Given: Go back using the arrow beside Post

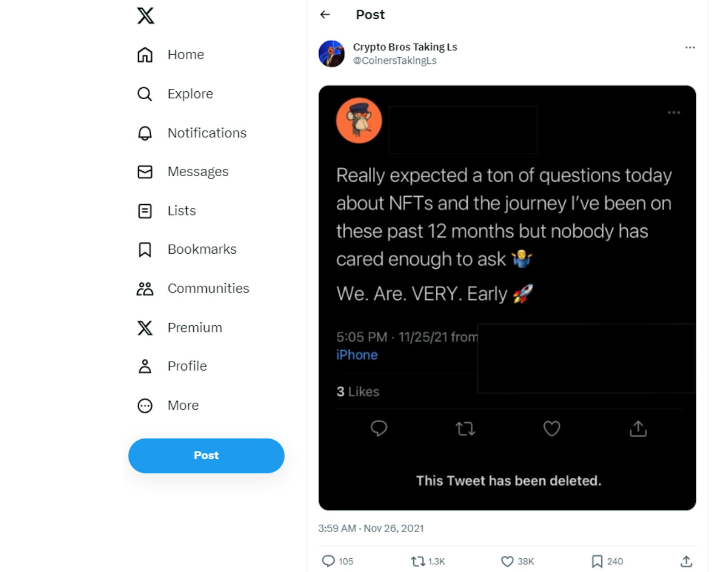Looking at the screenshot, I should tap(325, 14).
